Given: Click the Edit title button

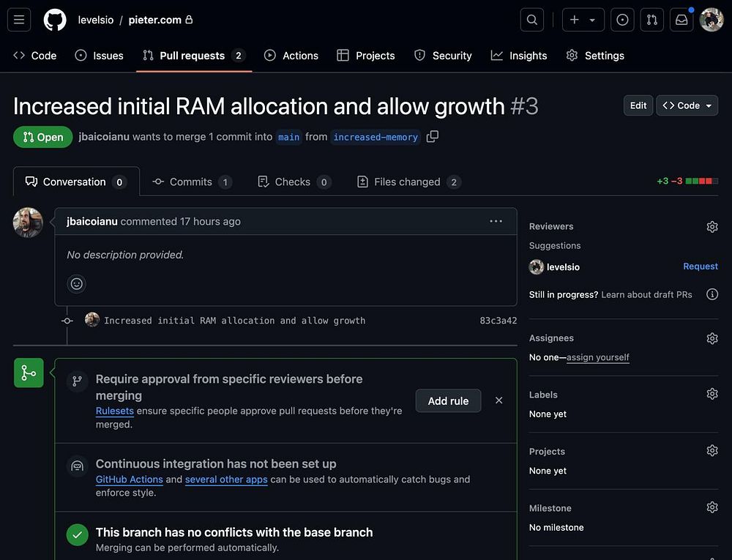Looking at the screenshot, I should tap(638, 105).
